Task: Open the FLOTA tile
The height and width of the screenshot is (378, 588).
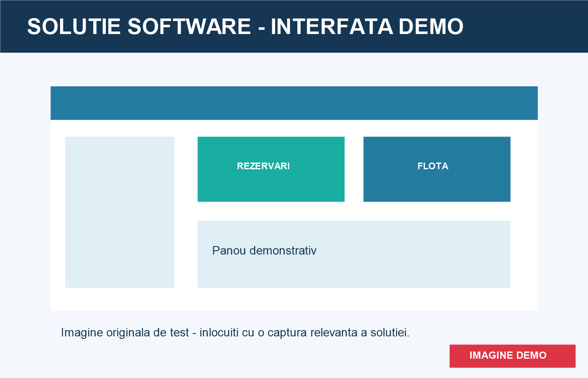Action: 437,169
